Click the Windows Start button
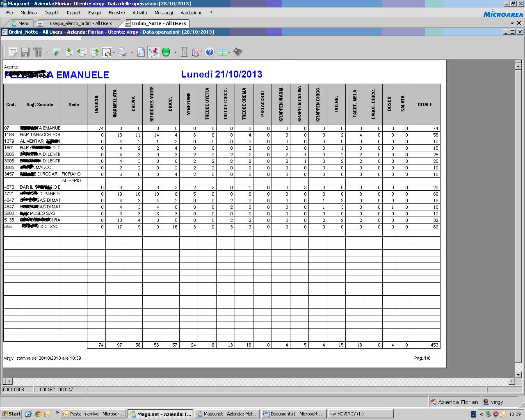The height and width of the screenshot is (420, 525). tap(11, 414)
